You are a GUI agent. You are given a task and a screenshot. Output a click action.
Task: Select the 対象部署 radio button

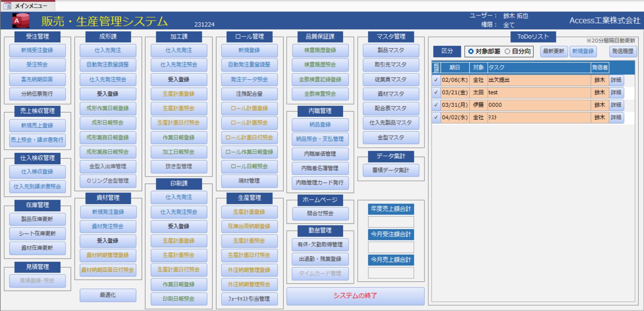pos(471,51)
